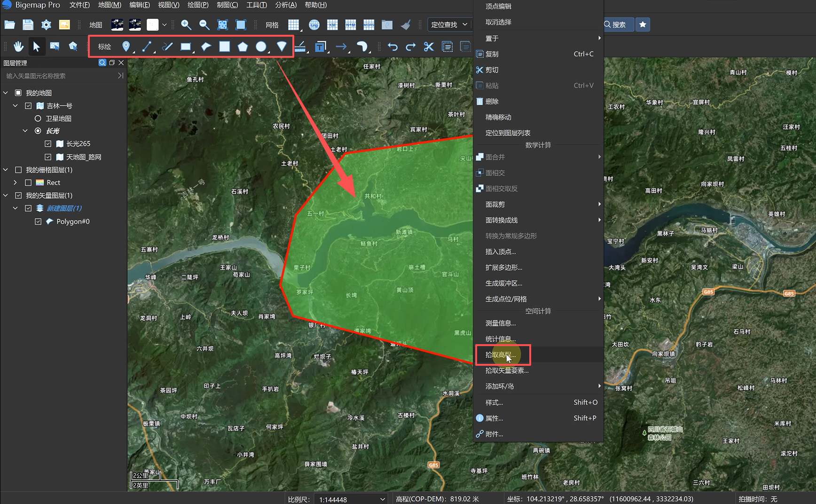Click the KM kilometer grid icon
The width and height of the screenshot is (816, 504).
click(x=332, y=25)
